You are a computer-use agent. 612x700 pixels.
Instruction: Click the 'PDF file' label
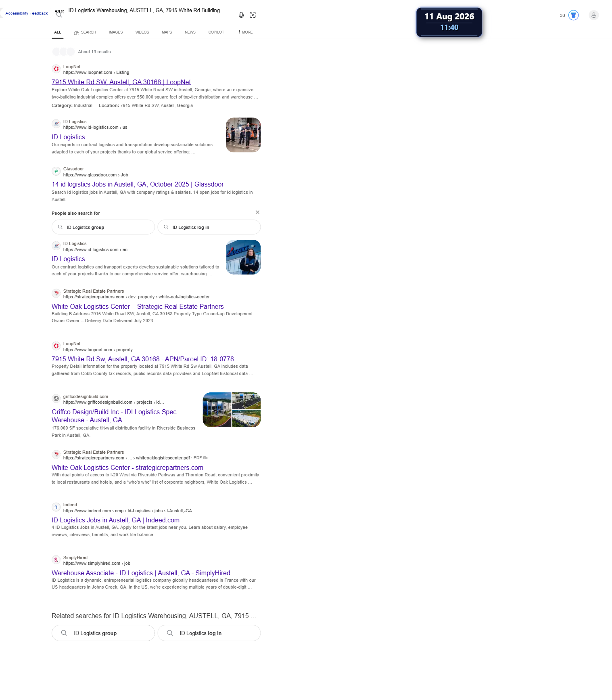click(x=201, y=458)
